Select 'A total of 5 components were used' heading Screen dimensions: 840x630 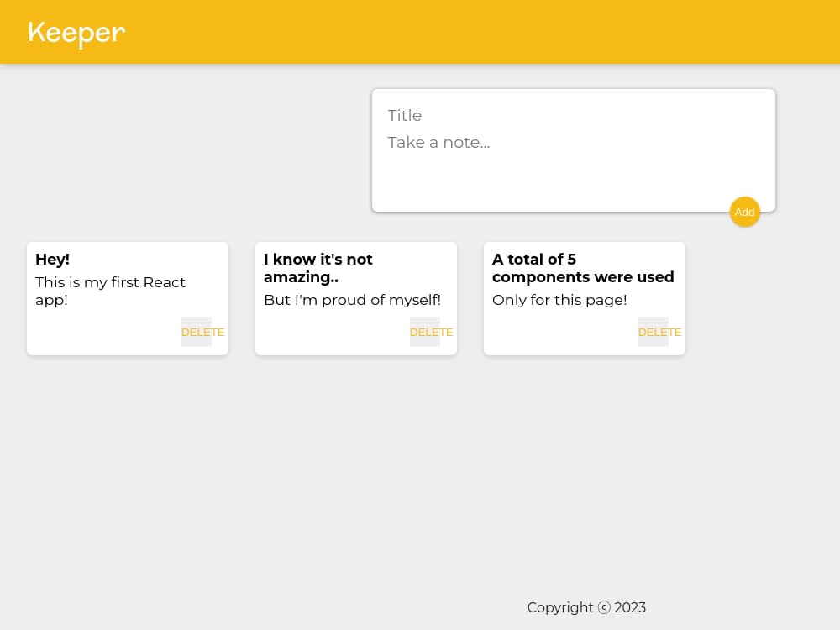coord(583,268)
